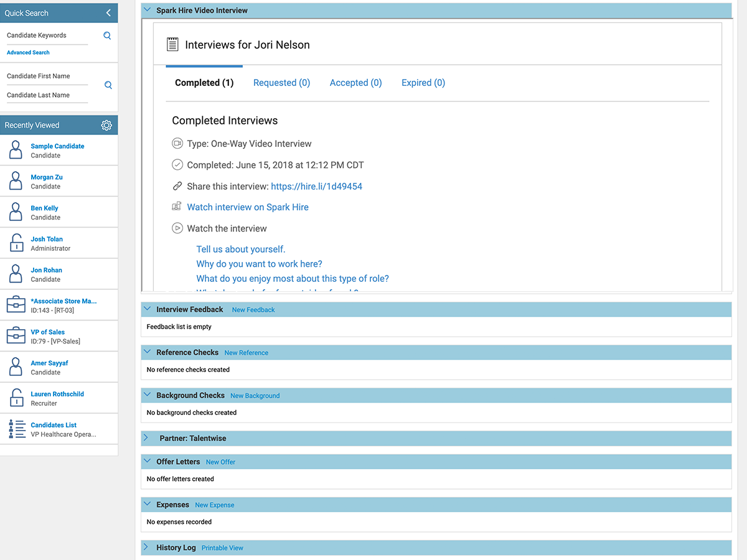Screen dimensions: 747x560
Task: Switch to the Requested (0) tab
Action: click(281, 83)
